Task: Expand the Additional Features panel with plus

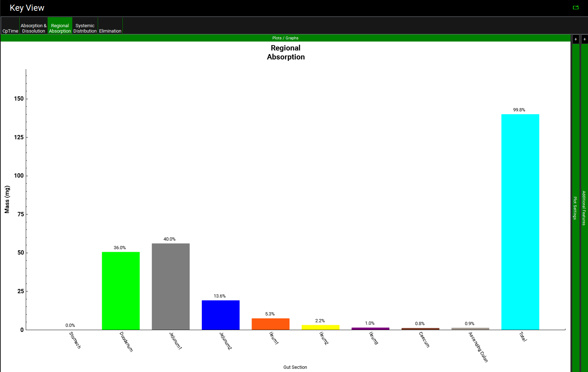Action: (x=584, y=39)
